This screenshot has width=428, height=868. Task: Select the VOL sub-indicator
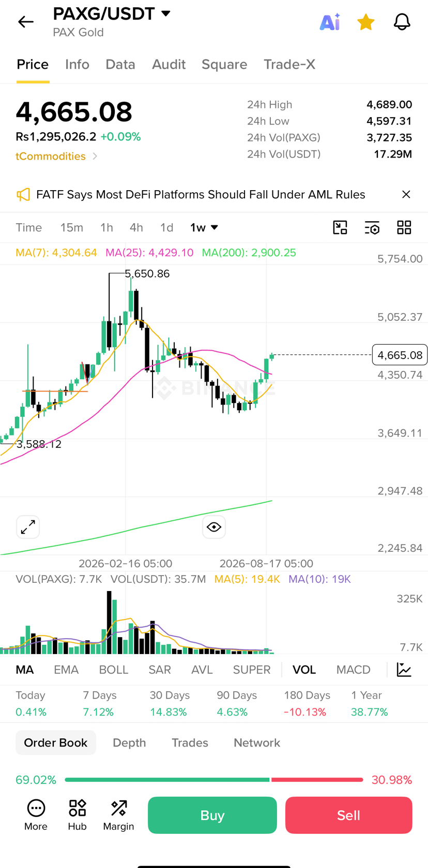pos(304,670)
